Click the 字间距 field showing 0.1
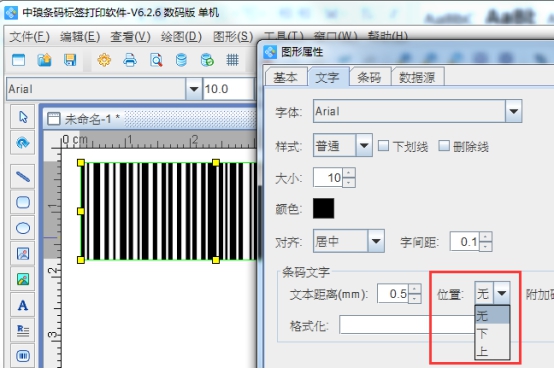Screen dimensions: 554x369 pos(465,242)
